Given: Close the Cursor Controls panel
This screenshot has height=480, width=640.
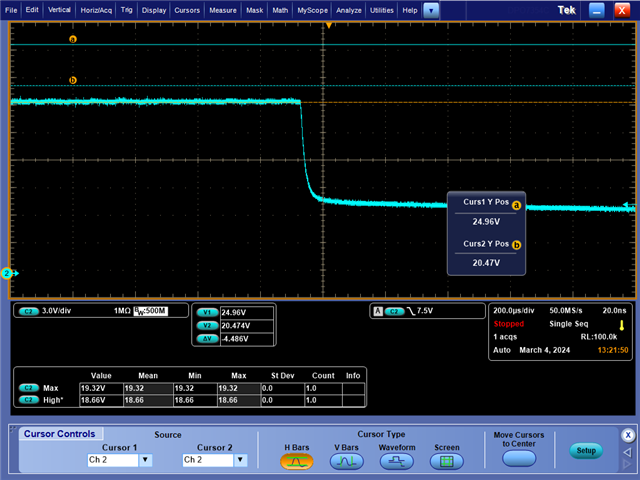Looking at the screenshot, I should (628, 435).
